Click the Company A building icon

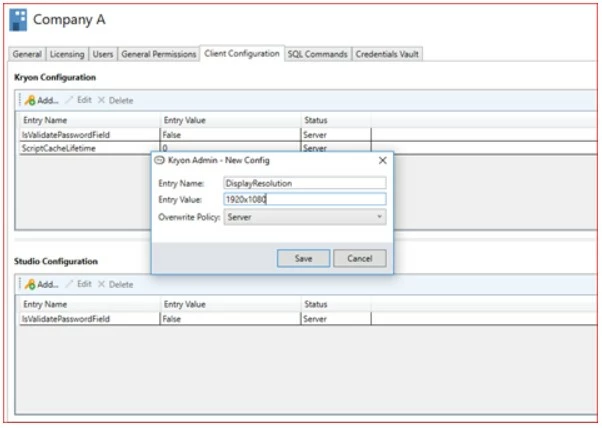point(18,20)
